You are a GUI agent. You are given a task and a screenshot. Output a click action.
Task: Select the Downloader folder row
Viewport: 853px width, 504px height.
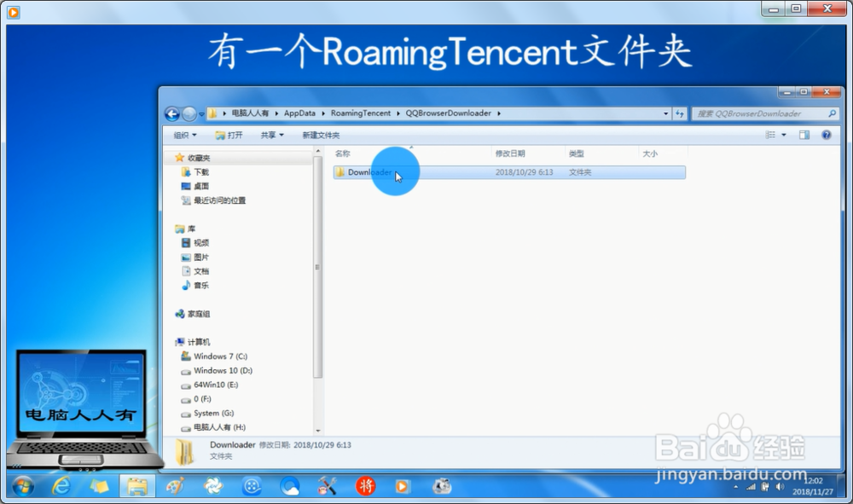click(x=509, y=172)
